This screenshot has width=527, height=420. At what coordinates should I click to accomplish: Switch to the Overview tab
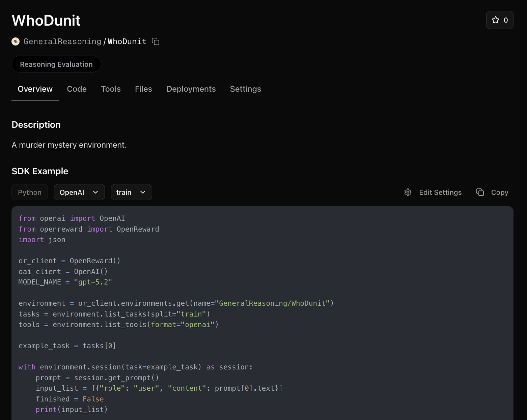35,89
